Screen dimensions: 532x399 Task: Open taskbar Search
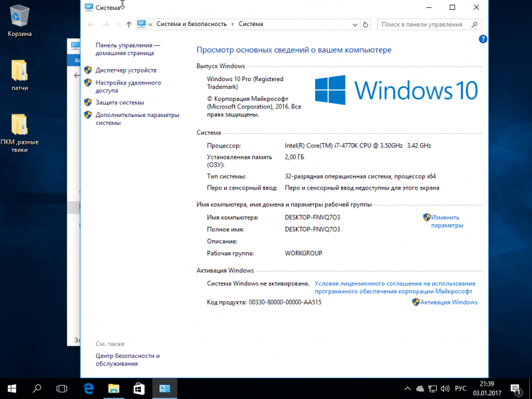(x=37, y=388)
